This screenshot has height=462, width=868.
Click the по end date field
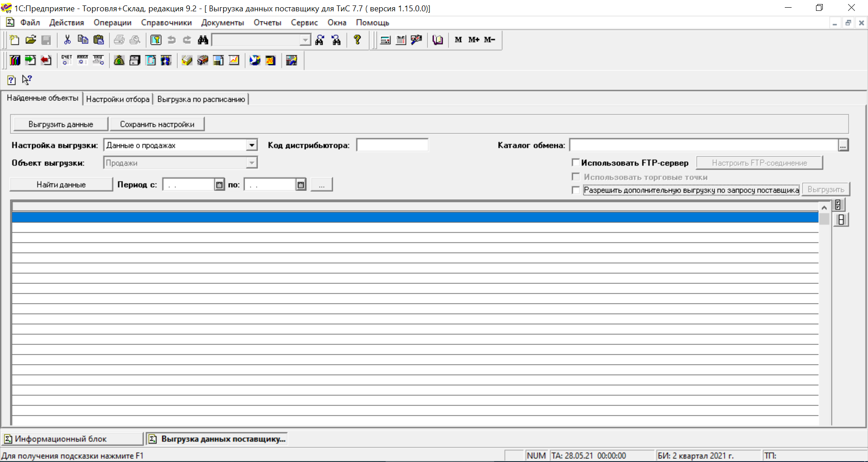point(270,184)
